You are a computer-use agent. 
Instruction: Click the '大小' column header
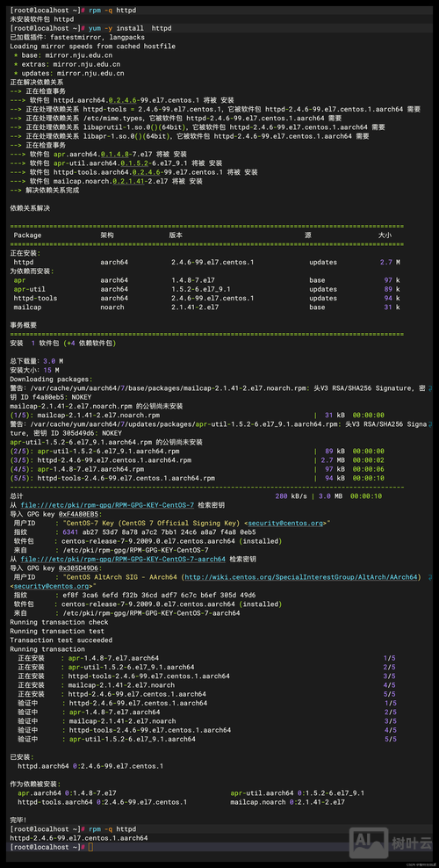(x=385, y=235)
